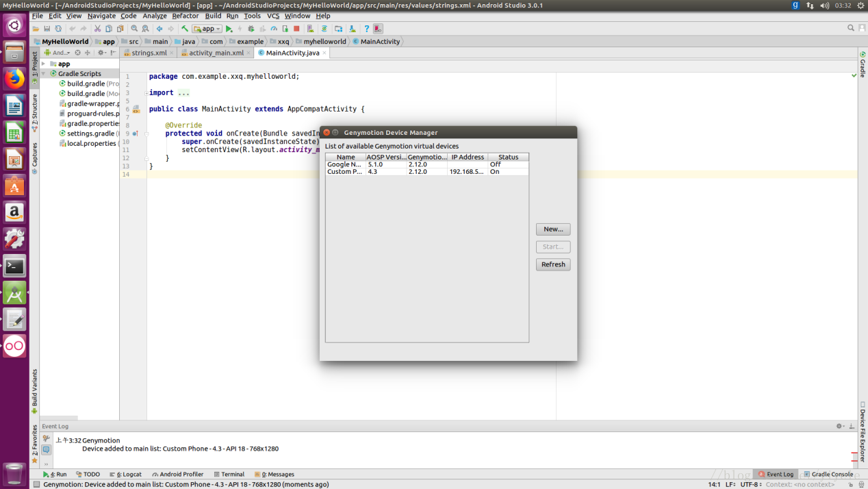The width and height of the screenshot is (868, 489).
Task: Toggle the 1: Project side panel
Action: tap(35, 68)
